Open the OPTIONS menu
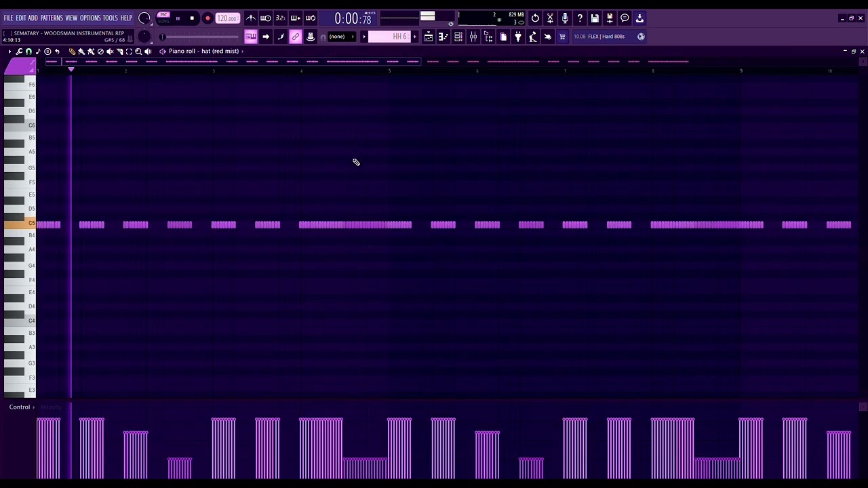The height and width of the screenshot is (488, 868). (90, 18)
